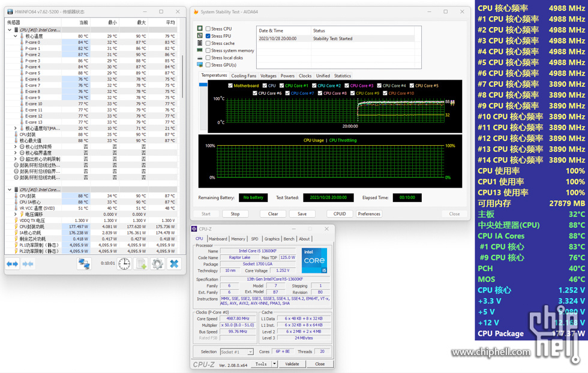The image size is (588, 373).
Task: Click the Clear button in AIDA64
Action: (273, 213)
